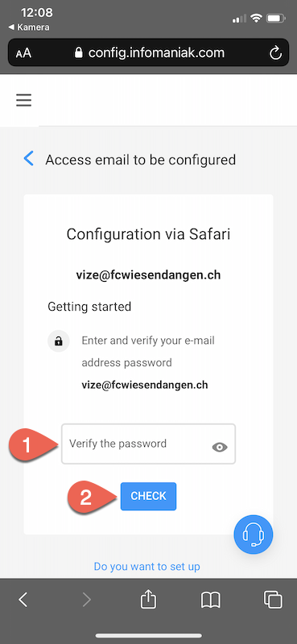Reload the page in Safari
Image resolution: width=297 pixels, height=644 pixels.
(x=275, y=53)
